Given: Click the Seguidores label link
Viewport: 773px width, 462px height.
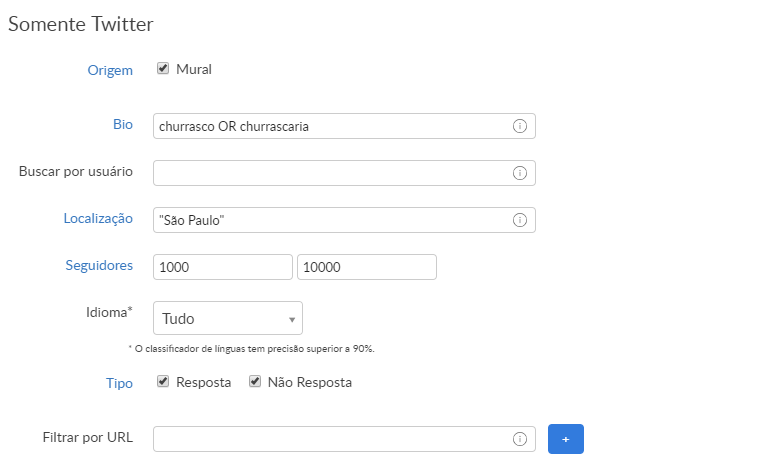Looking at the screenshot, I should pos(99,265).
